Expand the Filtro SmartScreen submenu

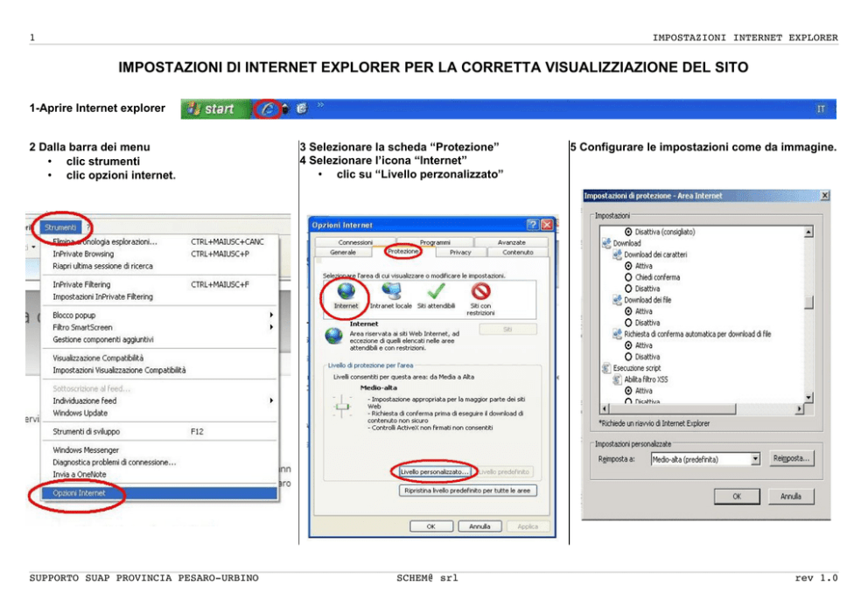pyautogui.click(x=159, y=327)
